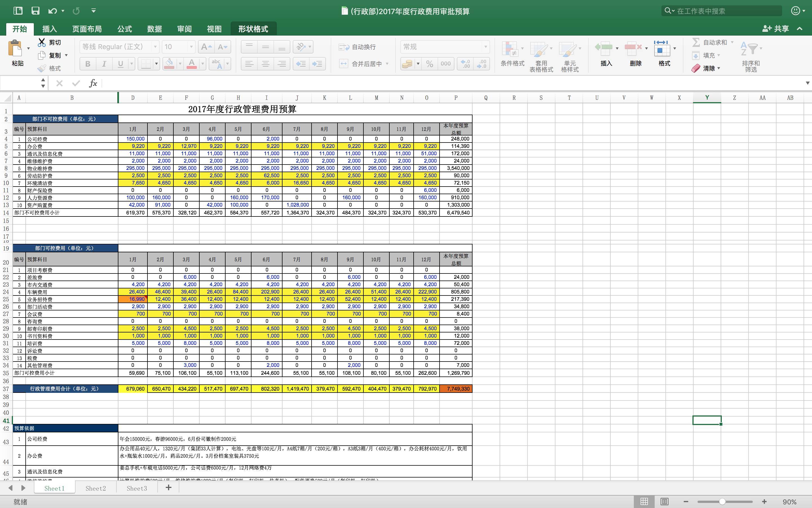Open the 审阅 ribbon tab

coord(184,29)
